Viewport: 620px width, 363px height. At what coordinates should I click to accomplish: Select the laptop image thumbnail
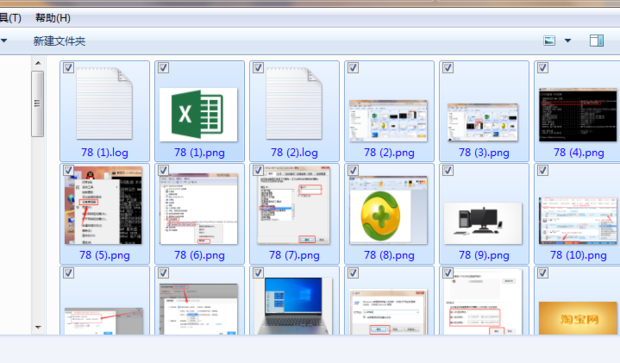pos(294,306)
